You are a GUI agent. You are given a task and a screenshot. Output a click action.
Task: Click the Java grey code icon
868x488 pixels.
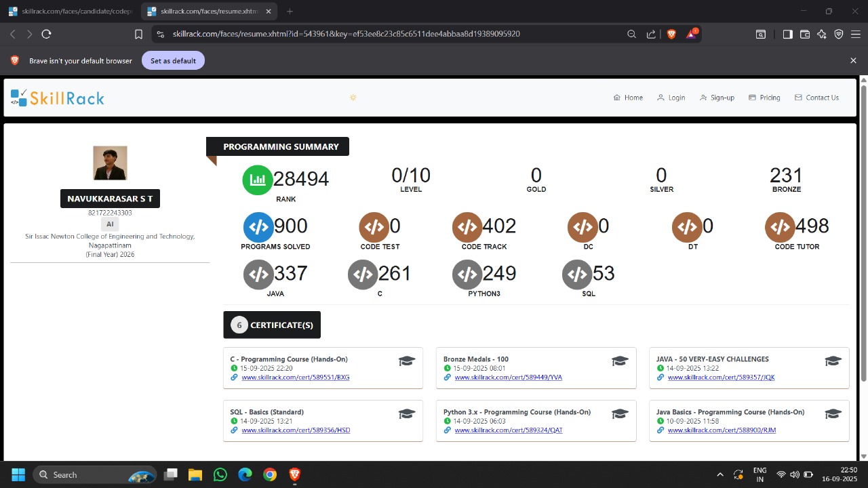(x=258, y=274)
